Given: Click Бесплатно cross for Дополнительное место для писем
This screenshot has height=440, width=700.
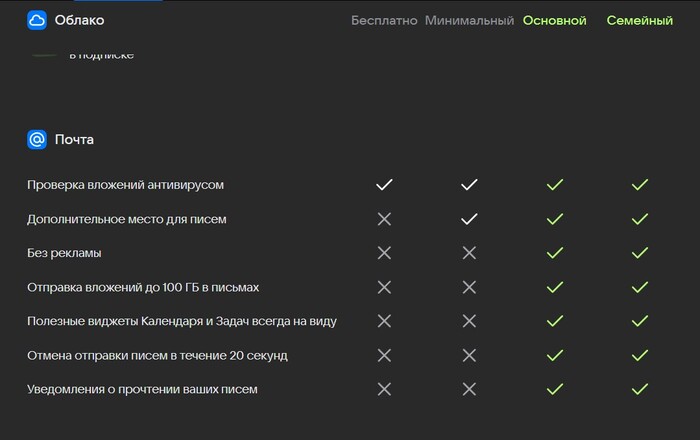Looking at the screenshot, I should point(384,219).
